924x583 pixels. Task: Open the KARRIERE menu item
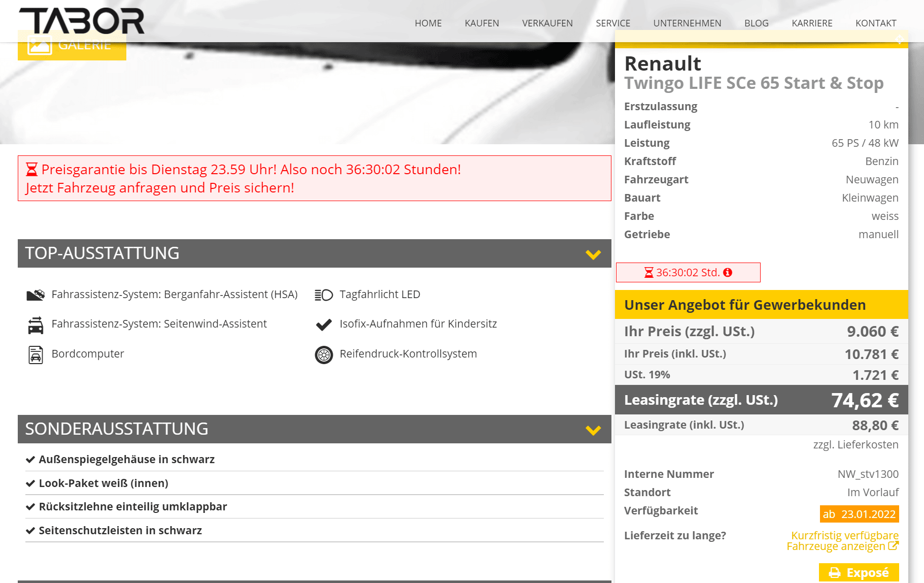812,23
